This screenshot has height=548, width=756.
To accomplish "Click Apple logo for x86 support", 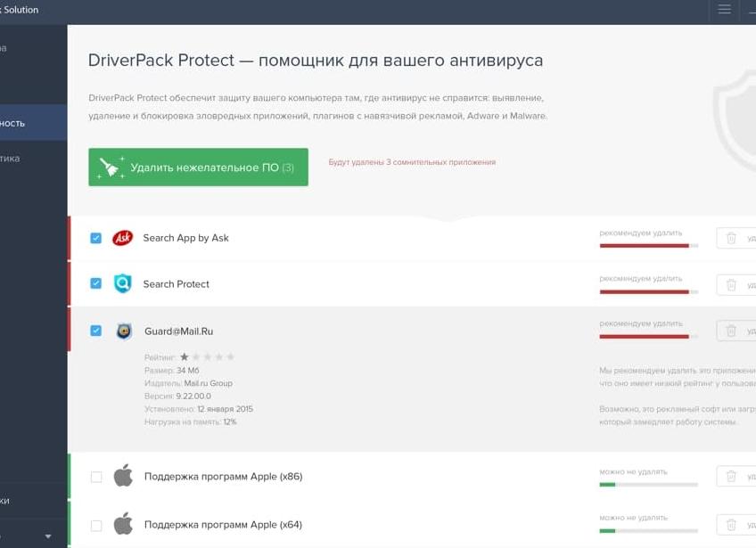I will [x=123, y=476].
